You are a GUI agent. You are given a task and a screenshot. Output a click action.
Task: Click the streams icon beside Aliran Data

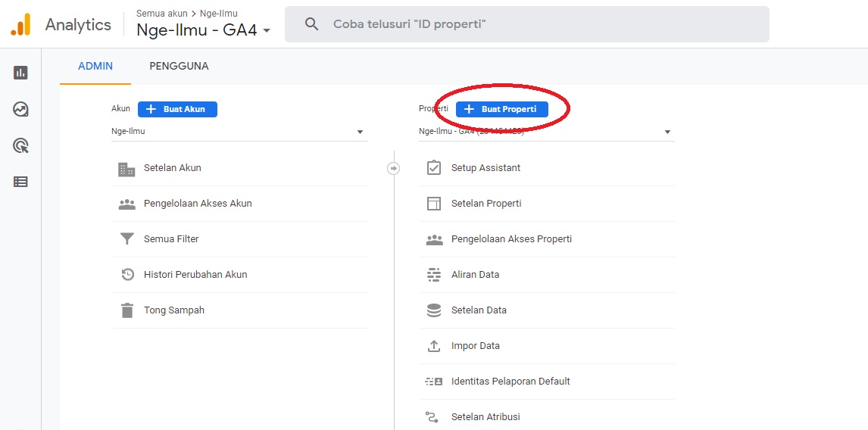click(434, 275)
